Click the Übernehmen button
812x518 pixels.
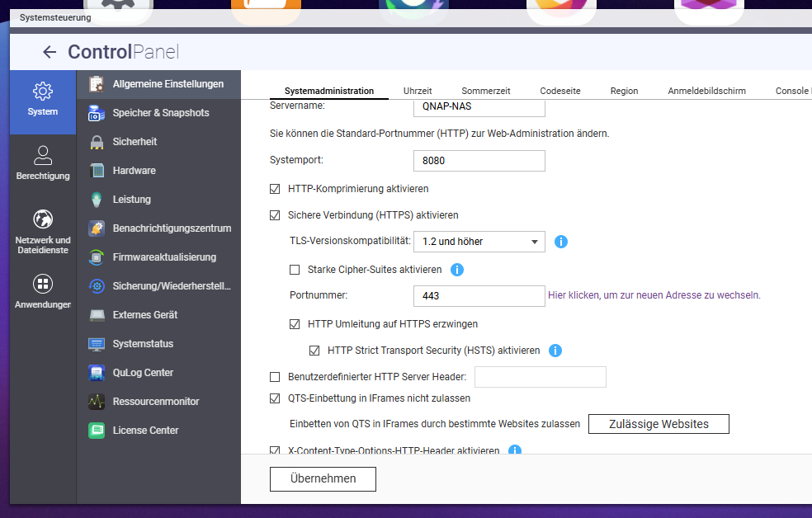point(323,479)
